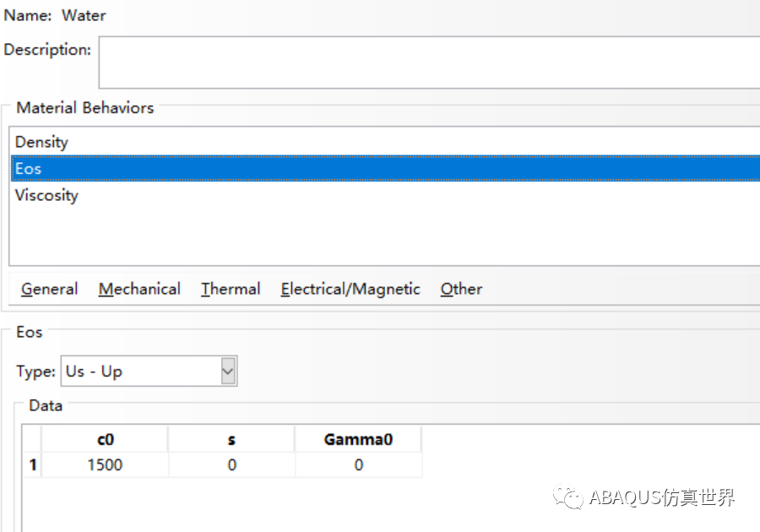Click the Us - Up type combo box
Viewport: 760px width, 532px height.
149,372
